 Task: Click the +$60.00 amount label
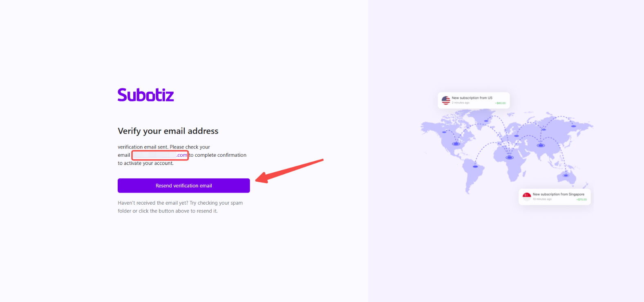[x=501, y=103]
